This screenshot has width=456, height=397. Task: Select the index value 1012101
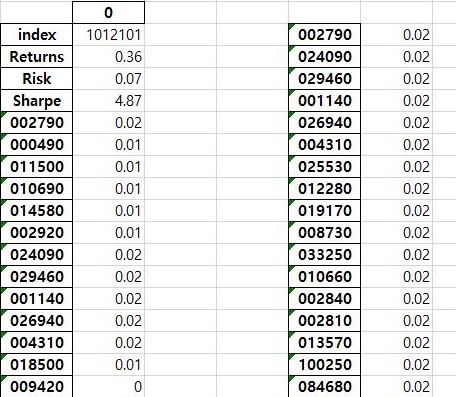(x=108, y=34)
